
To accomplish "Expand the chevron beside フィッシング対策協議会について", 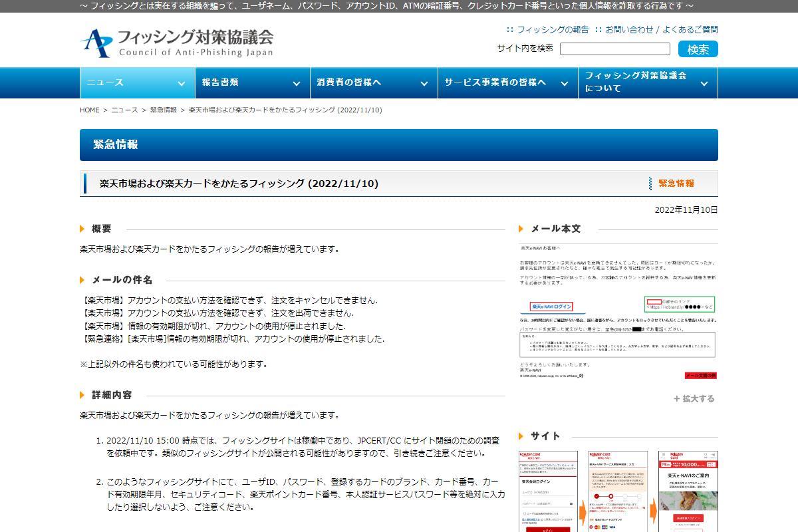I will click(704, 83).
